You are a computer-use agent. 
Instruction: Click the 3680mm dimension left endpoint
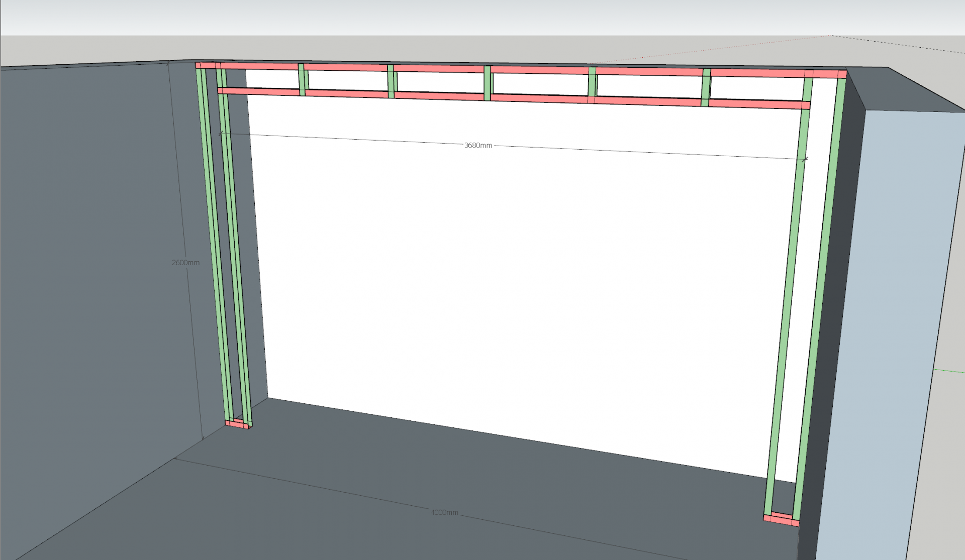coord(221,133)
